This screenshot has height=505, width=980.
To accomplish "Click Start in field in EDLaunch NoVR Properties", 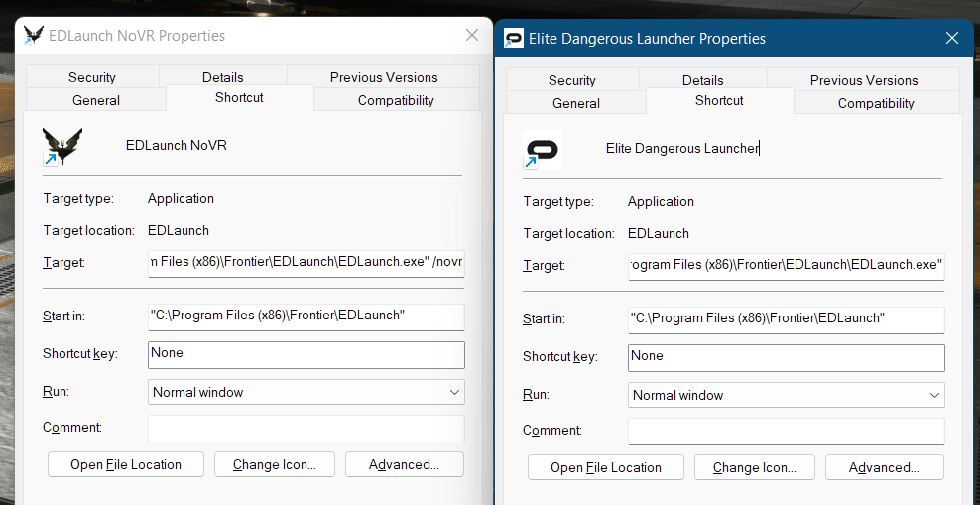I will [x=306, y=316].
